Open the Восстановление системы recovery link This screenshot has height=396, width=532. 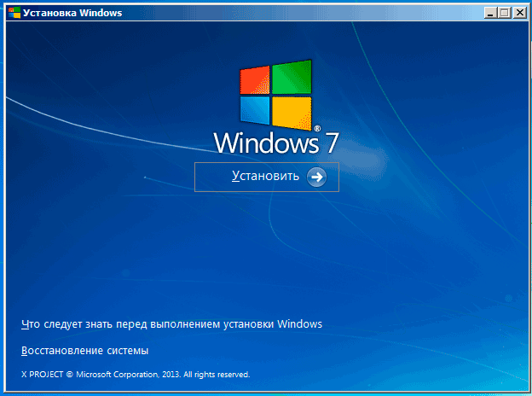coord(84,351)
